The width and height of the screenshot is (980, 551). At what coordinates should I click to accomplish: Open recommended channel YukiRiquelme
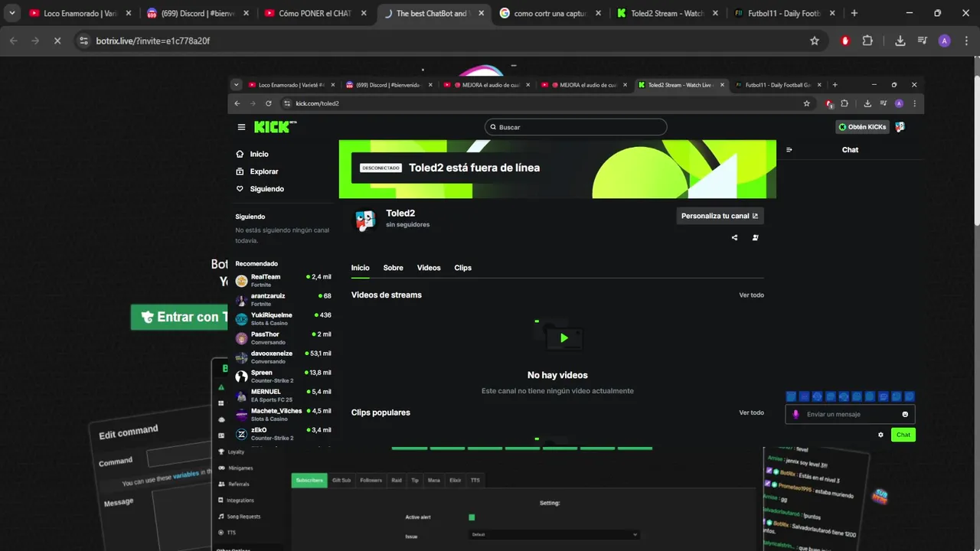click(283, 318)
